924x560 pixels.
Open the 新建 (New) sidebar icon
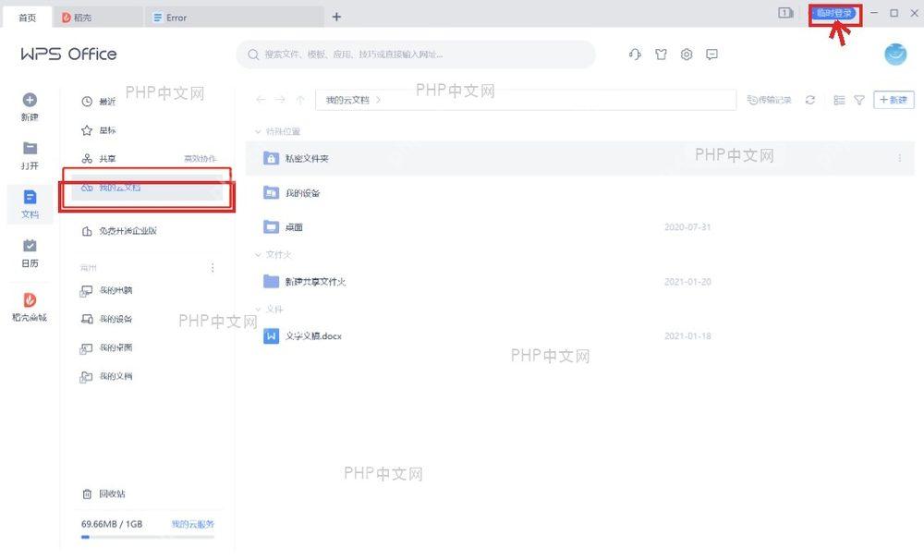point(30,106)
